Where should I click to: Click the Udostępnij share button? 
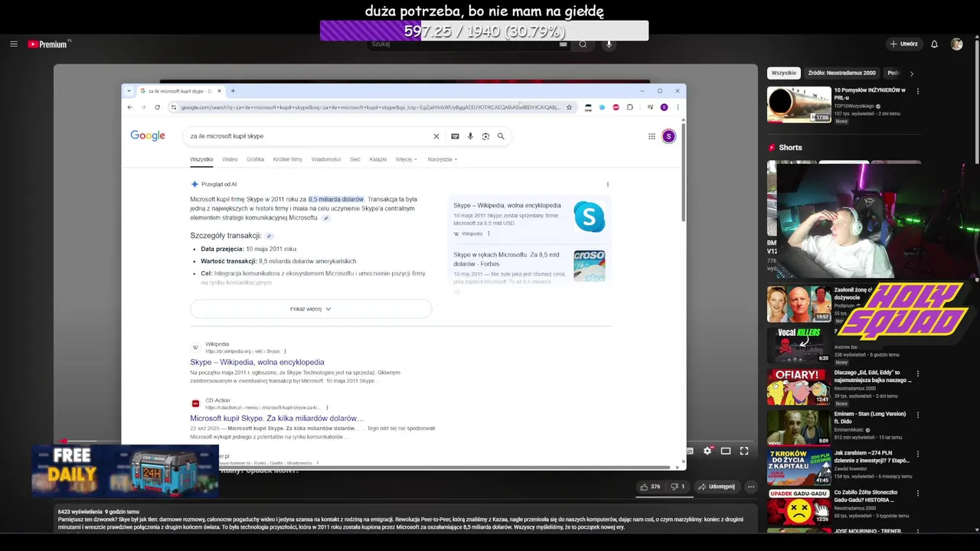(x=717, y=487)
